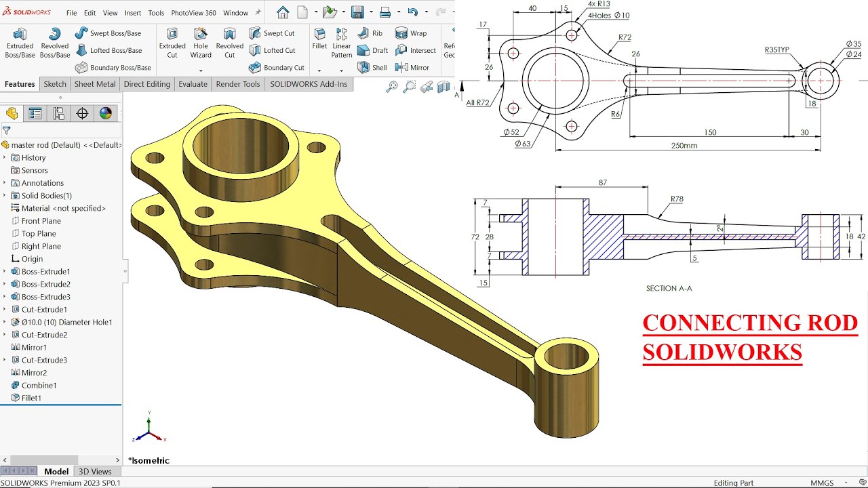Expand the Cut-Extrude2 feature
The image size is (868, 488).
[5, 335]
